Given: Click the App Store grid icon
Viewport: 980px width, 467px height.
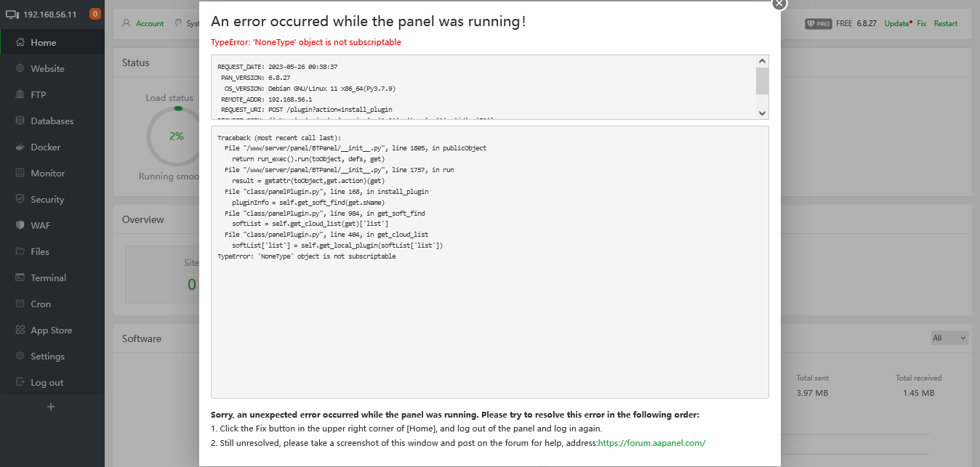Looking at the screenshot, I should pyautogui.click(x=20, y=330).
